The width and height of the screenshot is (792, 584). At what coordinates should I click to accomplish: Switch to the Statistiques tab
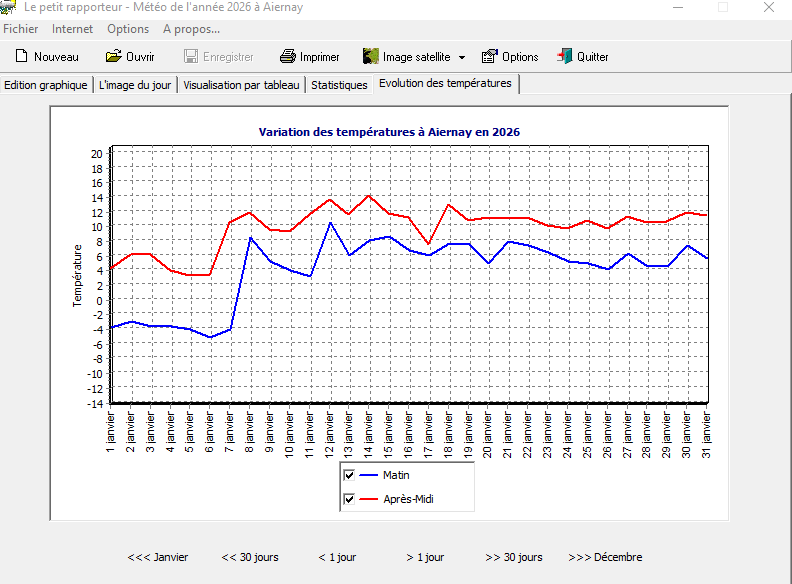click(x=339, y=85)
